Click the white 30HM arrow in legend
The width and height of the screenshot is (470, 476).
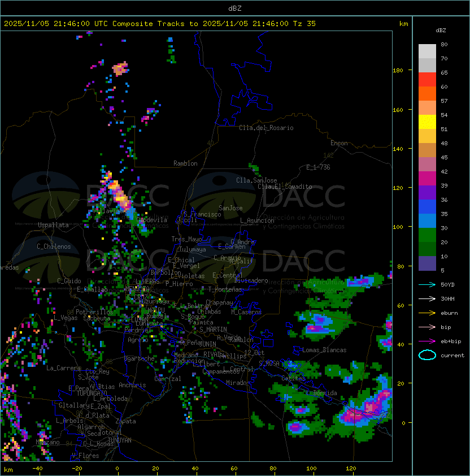pyautogui.click(x=427, y=299)
